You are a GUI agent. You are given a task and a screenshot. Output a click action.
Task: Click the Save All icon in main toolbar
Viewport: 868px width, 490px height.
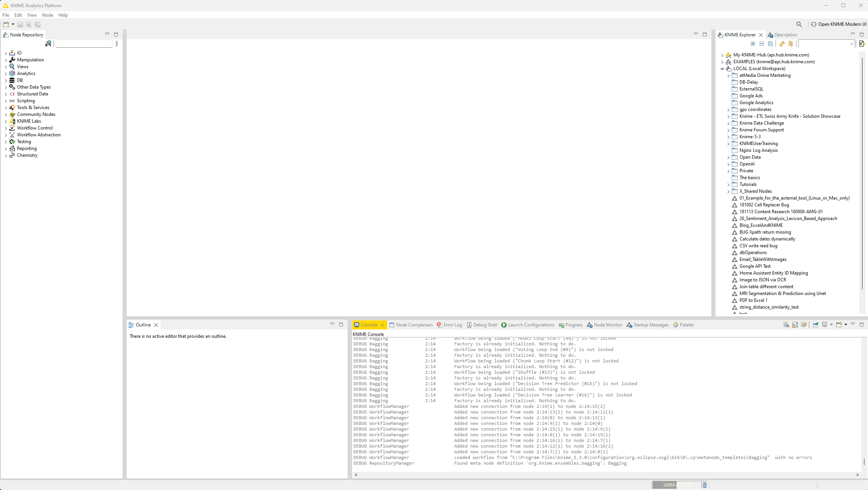pyautogui.click(x=38, y=24)
